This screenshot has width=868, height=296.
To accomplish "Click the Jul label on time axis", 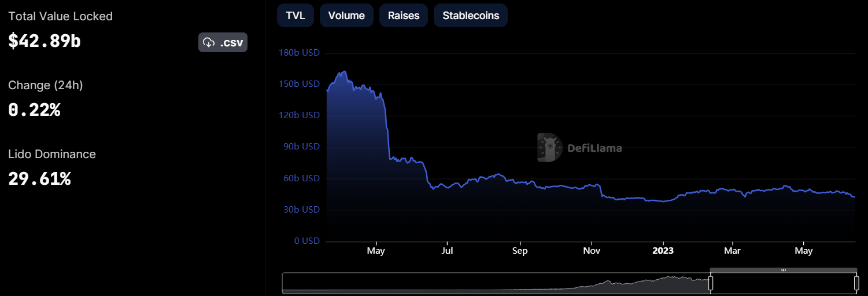I will 447,251.
